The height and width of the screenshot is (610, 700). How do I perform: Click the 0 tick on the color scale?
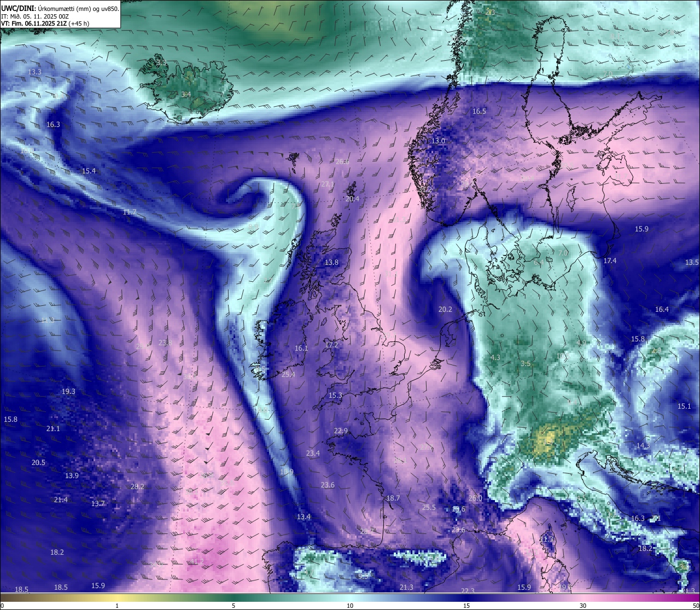coord(2,606)
